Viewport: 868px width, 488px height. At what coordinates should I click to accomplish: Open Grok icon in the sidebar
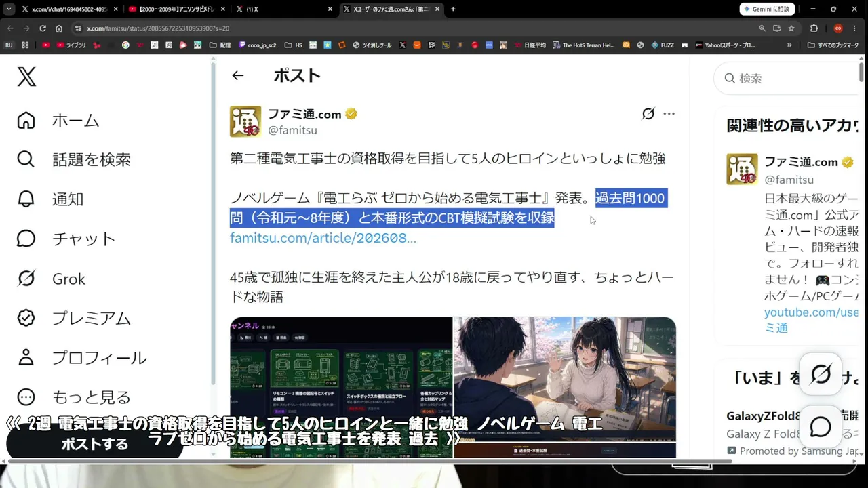point(26,279)
